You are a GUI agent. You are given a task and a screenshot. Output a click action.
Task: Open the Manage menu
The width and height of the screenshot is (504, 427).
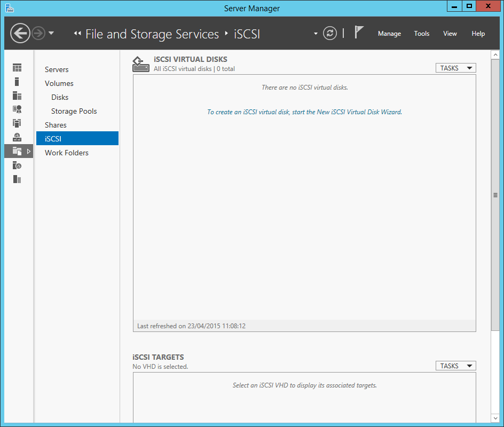click(x=389, y=34)
